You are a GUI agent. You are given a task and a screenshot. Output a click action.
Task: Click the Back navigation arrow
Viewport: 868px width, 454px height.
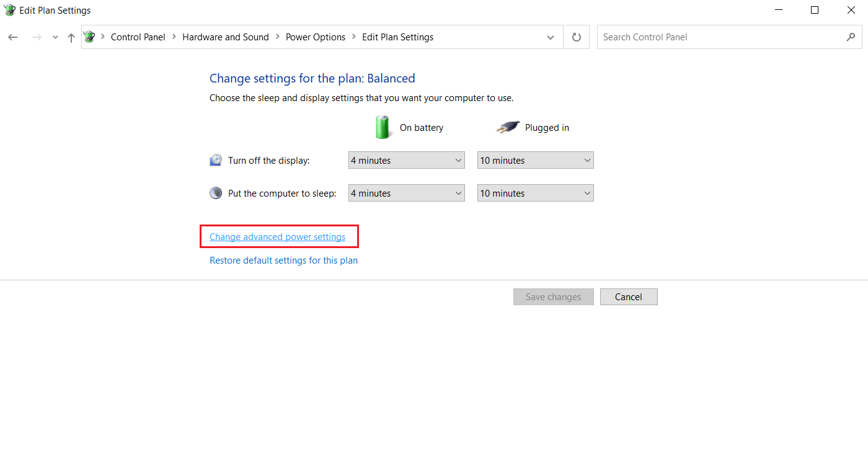point(13,37)
